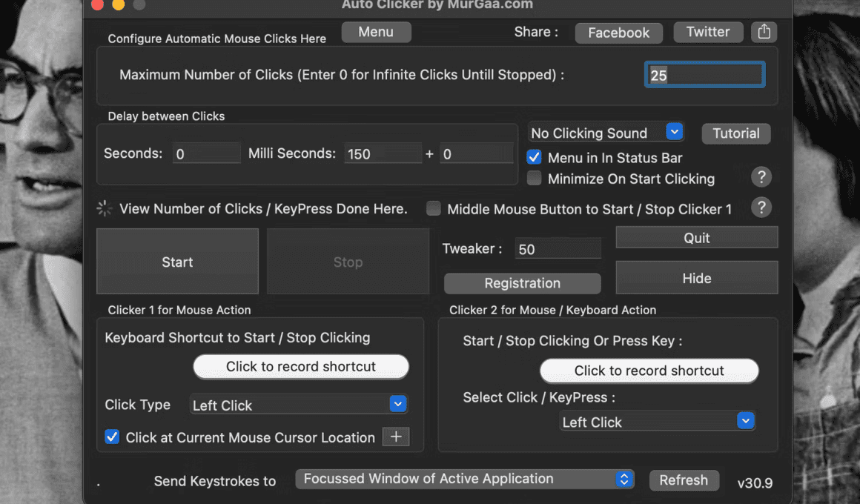
Task: Open Select Click / KeyPress Left Click dropdown
Action: (x=657, y=421)
